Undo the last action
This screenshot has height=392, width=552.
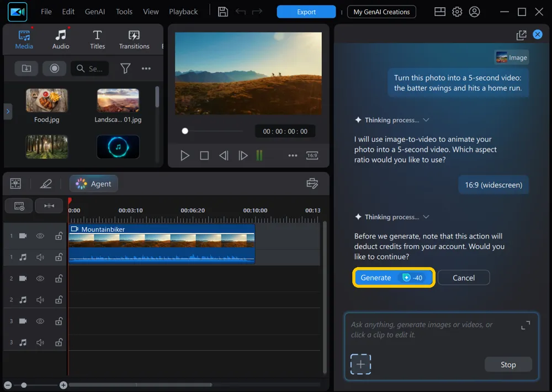(241, 12)
